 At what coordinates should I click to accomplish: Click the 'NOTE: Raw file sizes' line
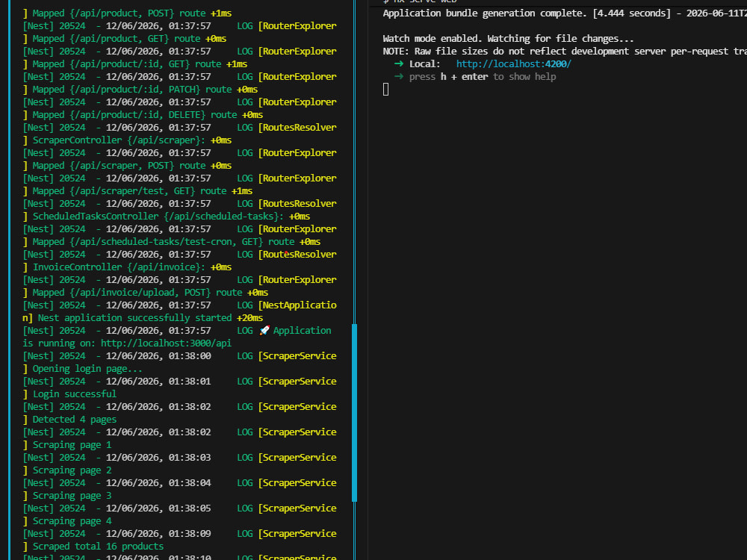click(x=565, y=52)
